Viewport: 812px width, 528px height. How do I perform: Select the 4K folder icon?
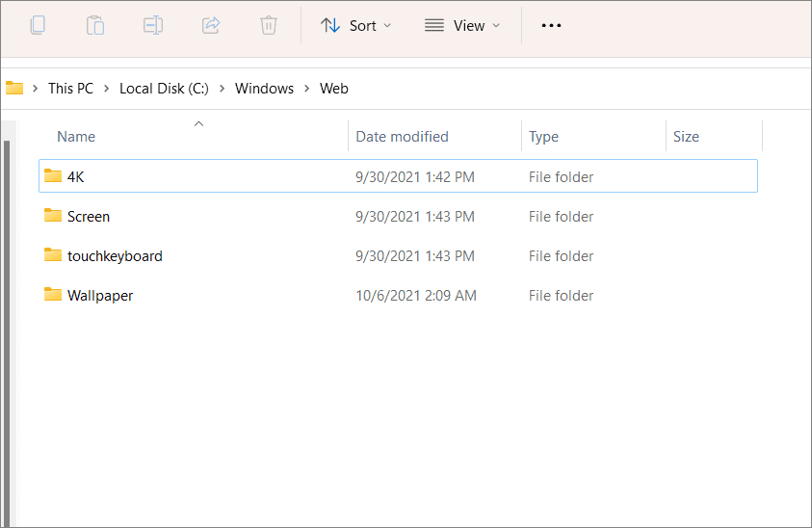(x=53, y=175)
